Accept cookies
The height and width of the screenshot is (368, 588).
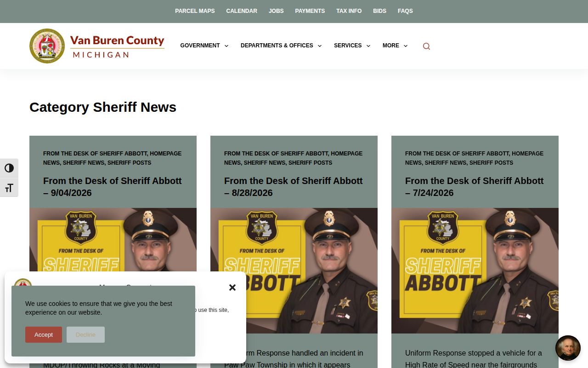click(44, 334)
